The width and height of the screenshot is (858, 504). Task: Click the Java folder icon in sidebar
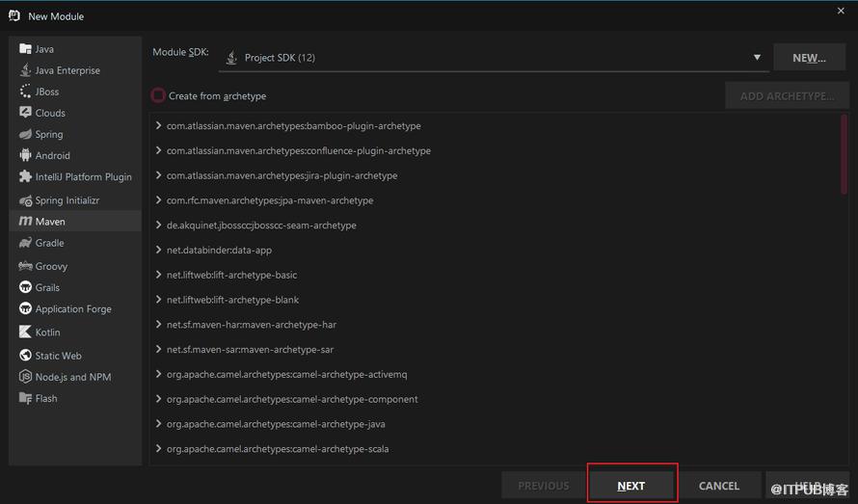coord(25,49)
